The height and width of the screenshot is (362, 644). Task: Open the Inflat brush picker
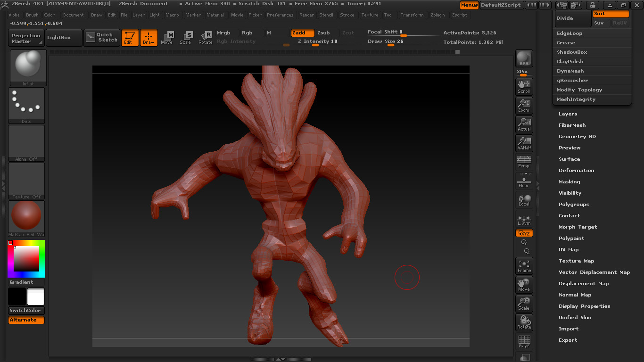pos(27,67)
